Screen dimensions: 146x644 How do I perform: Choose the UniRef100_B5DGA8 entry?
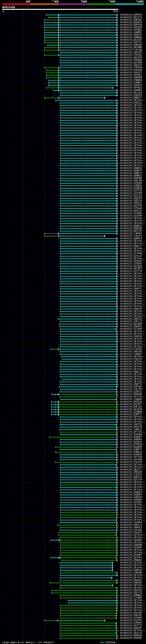tap(131, 228)
